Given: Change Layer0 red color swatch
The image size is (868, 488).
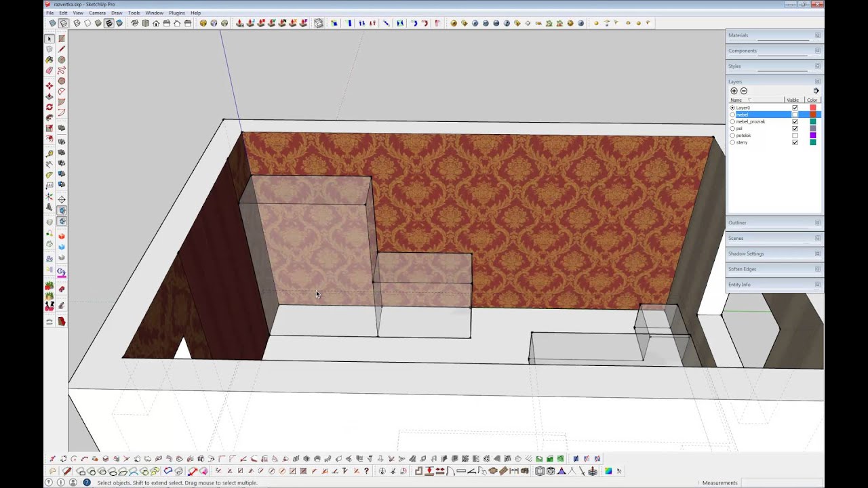Looking at the screenshot, I should (x=813, y=108).
